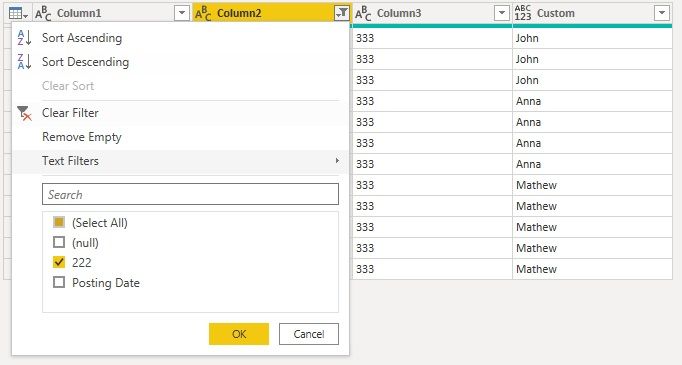Expand the Text Filters submenu arrow
Viewport: 682px width, 365px height.
(x=337, y=161)
